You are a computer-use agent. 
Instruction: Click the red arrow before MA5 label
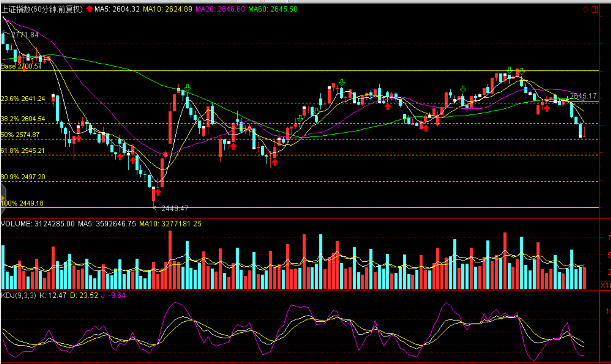pyautogui.click(x=89, y=9)
